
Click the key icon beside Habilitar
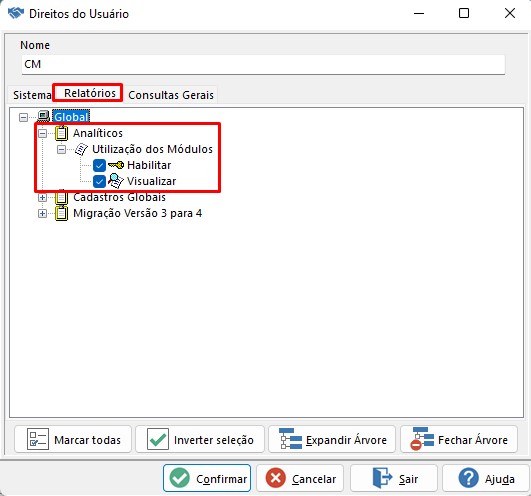(x=116, y=165)
